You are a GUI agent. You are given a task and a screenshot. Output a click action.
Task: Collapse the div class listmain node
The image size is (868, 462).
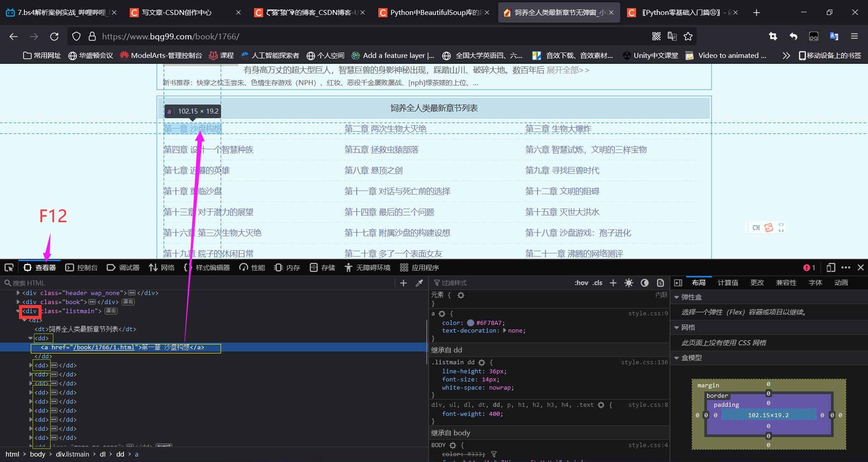pyautogui.click(x=18, y=311)
